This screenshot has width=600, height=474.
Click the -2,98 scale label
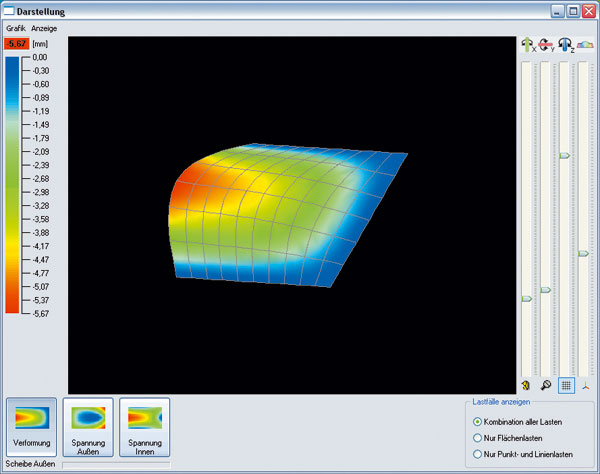click(40, 192)
